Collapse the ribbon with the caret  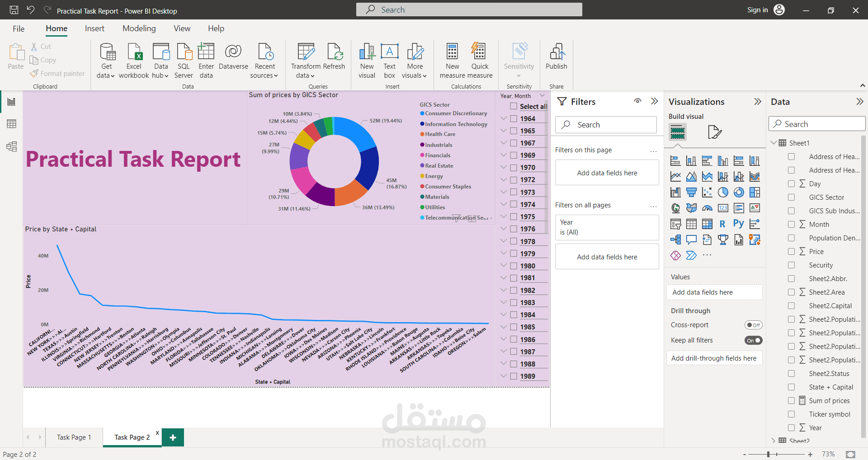(x=863, y=85)
